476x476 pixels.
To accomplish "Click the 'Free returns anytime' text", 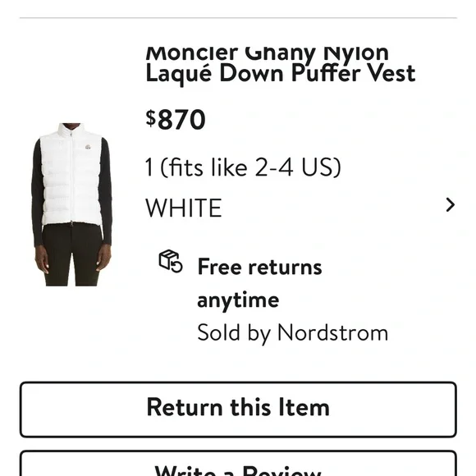I will click(x=259, y=283).
